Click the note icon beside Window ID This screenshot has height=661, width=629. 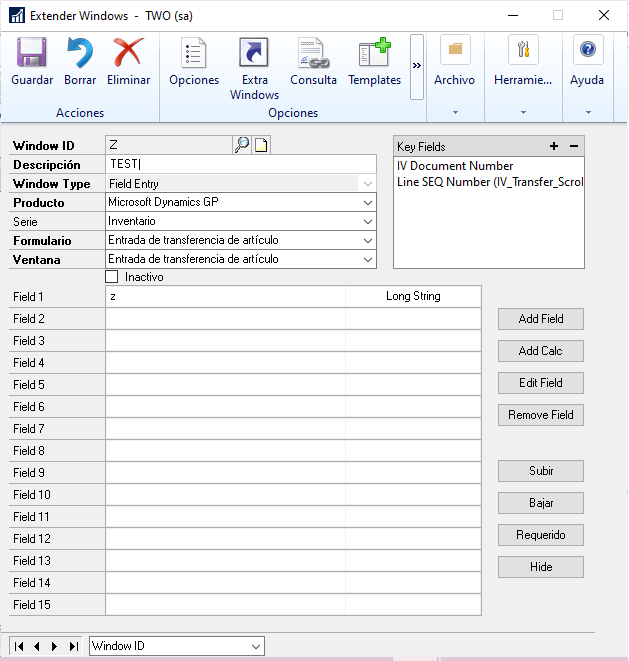261,145
